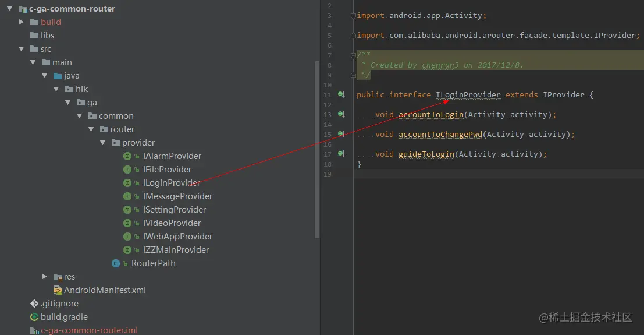Collapse the provider package arrow
644x335 pixels.
point(102,142)
